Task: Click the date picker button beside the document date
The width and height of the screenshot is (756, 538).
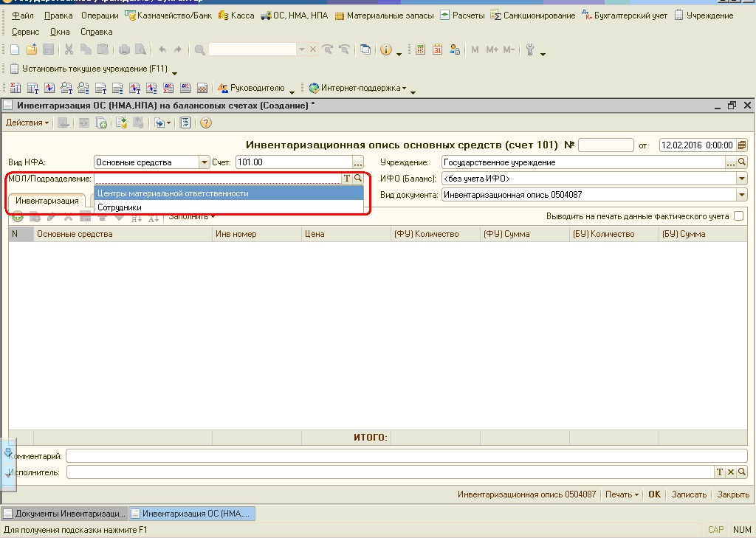Action: 742,145
